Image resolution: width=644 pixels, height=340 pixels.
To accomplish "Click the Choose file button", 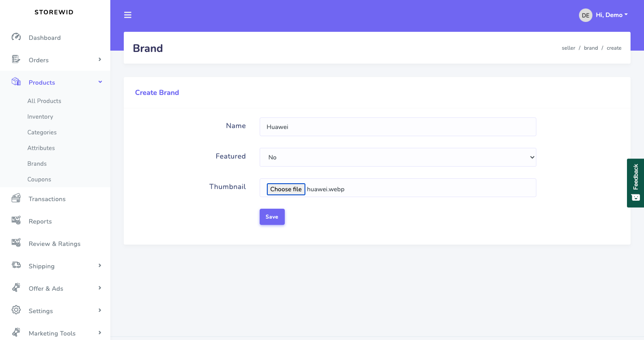I will [286, 189].
